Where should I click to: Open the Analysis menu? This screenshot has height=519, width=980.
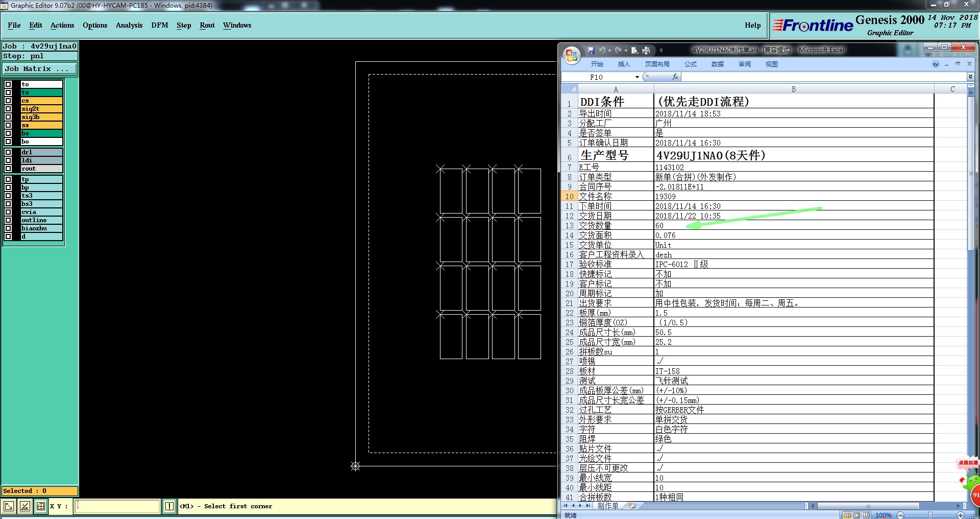click(129, 25)
